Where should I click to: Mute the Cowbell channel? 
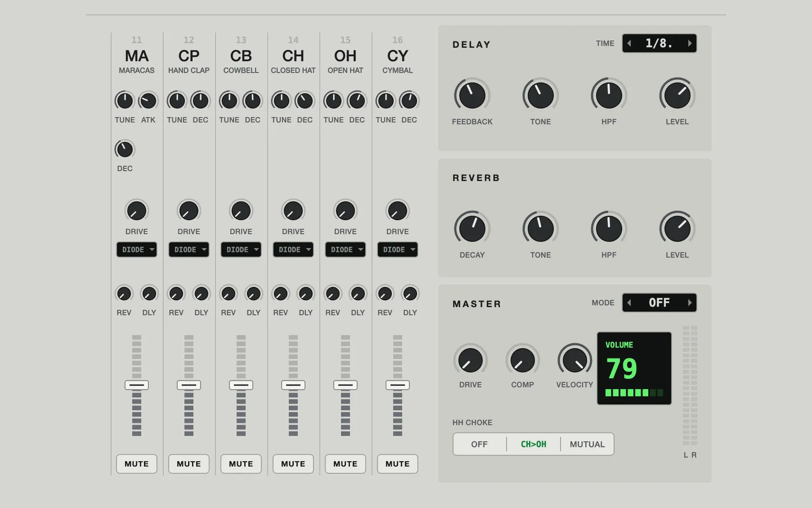click(241, 464)
